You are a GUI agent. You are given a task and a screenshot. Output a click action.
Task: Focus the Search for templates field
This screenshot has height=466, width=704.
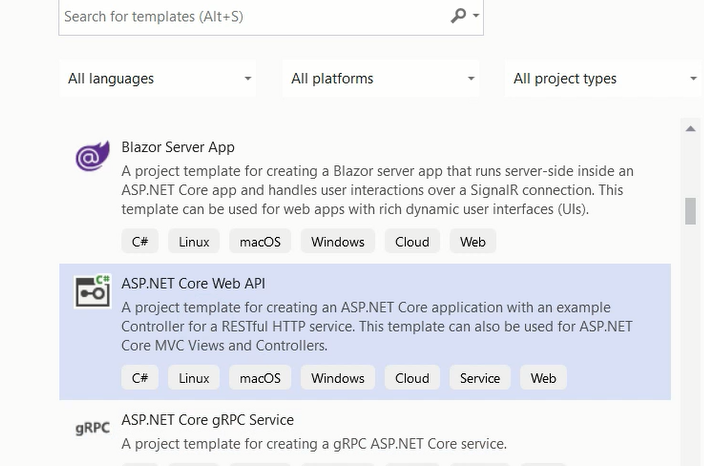tap(271, 17)
